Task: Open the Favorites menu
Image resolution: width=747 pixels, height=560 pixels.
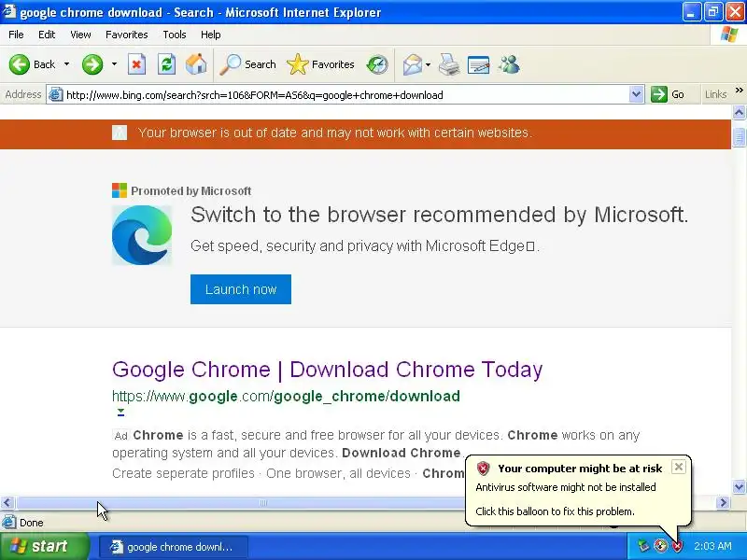Action: pyautogui.click(x=127, y=35)
